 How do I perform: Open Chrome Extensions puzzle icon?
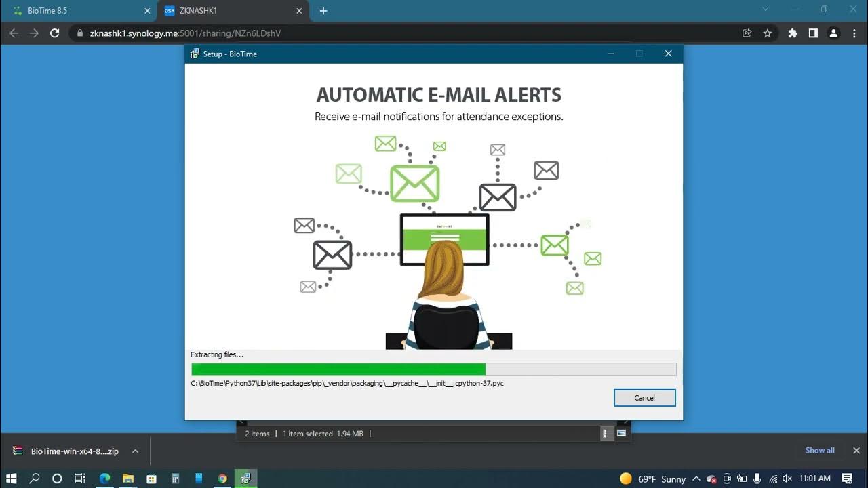793,33
